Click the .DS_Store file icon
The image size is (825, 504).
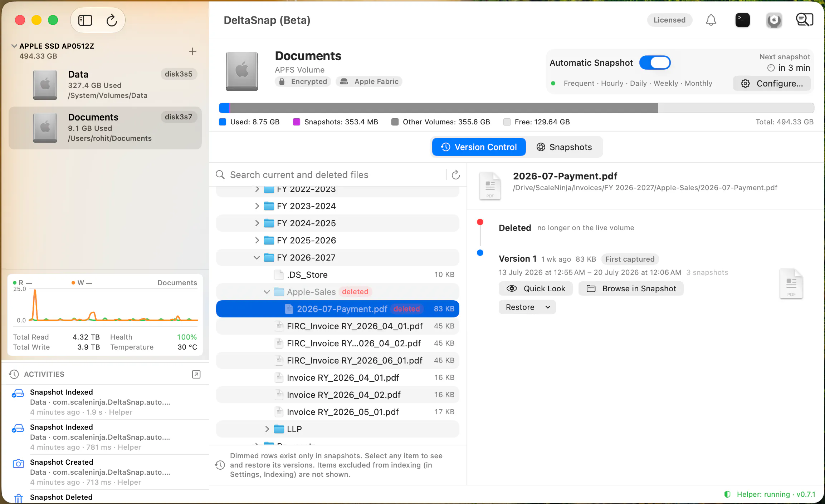pyautogui.click(x=279, y=275)
